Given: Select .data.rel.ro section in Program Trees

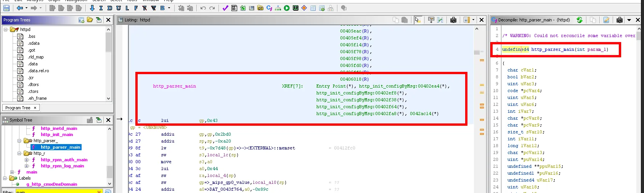Looking at the screenshot, I should pos(38,71).
